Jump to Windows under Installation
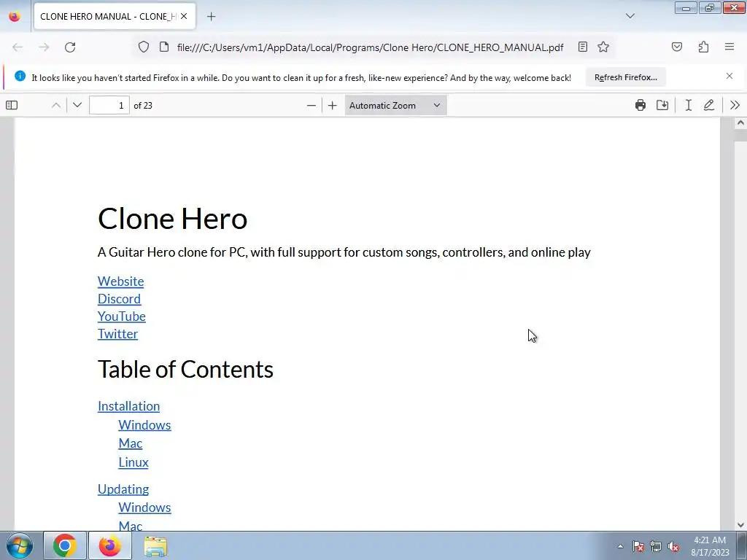 tap(144, 425)
